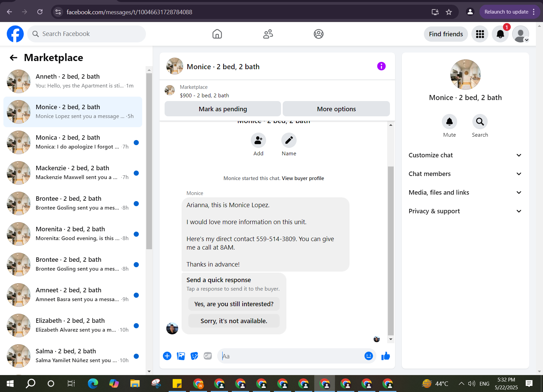Open the Salma conversation

coord(73,356)
